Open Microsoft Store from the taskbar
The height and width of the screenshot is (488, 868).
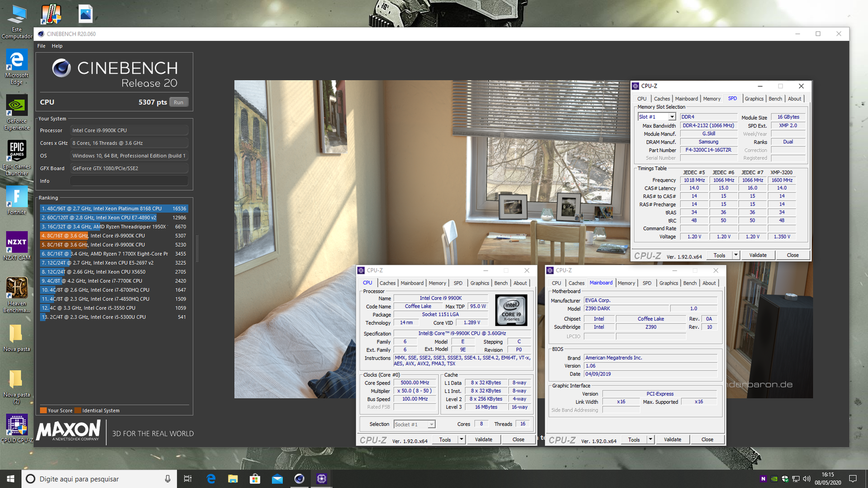(x=255, y=479)
